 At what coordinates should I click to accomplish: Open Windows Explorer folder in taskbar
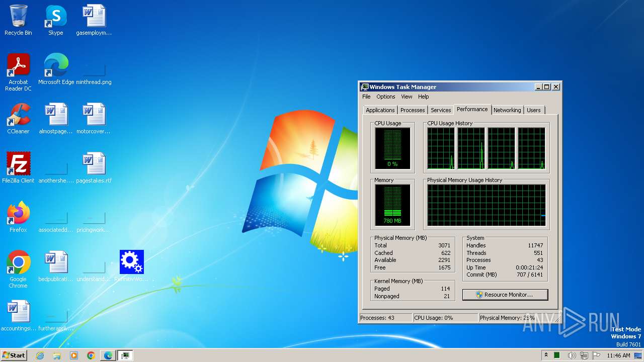57,355
